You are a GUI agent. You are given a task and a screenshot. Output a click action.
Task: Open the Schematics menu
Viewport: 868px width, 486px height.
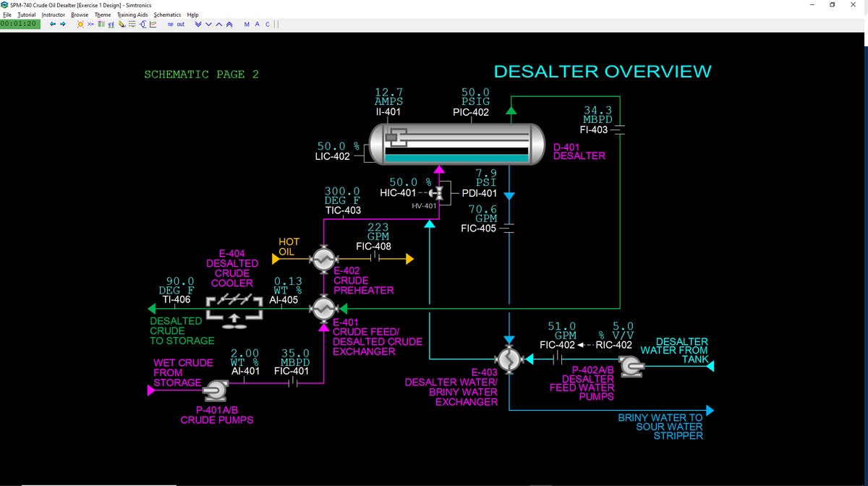click(167, 14)
